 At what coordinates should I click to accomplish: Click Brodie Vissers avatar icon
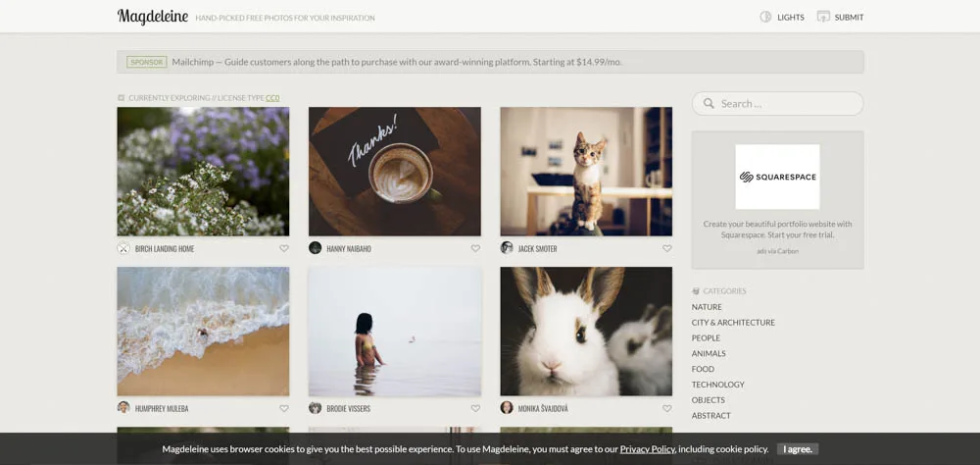click(315, 407)
